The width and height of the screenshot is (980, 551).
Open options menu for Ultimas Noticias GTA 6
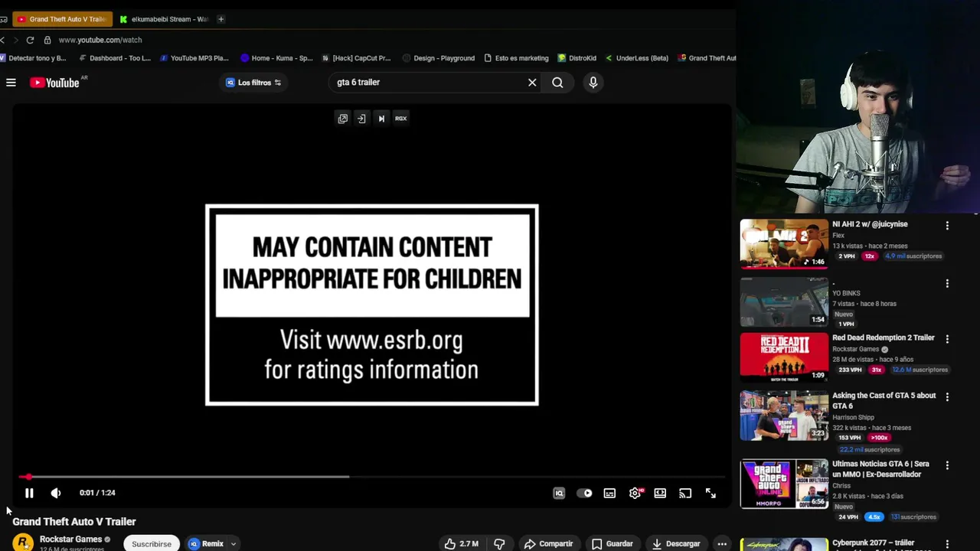(x=947, y=465)
